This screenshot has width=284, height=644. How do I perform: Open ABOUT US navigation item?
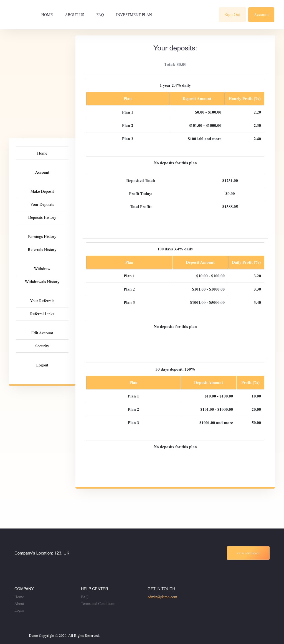[x=74, y=15]
